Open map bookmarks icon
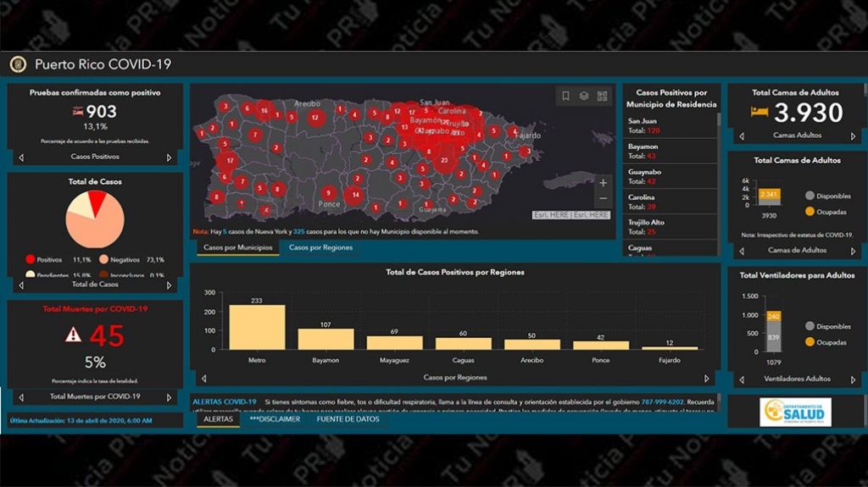The height and width of the screenshot is (487, 868). 565,97
